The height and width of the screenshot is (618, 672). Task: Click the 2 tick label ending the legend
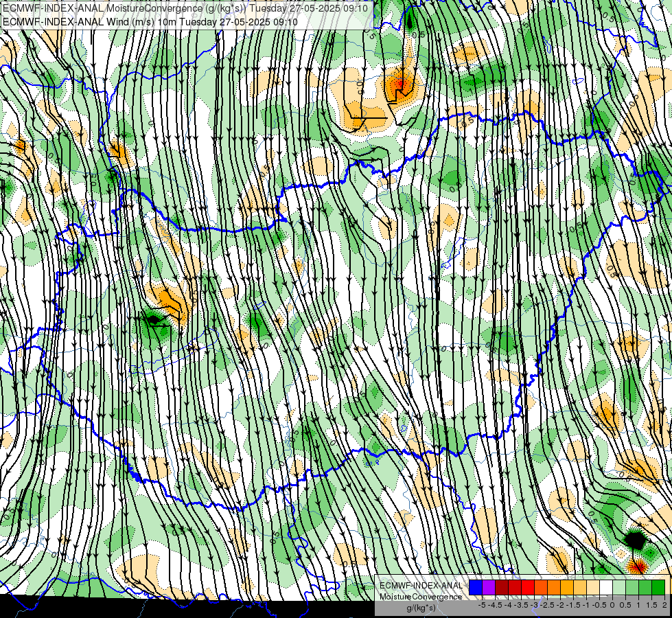(x=664, y=605)
